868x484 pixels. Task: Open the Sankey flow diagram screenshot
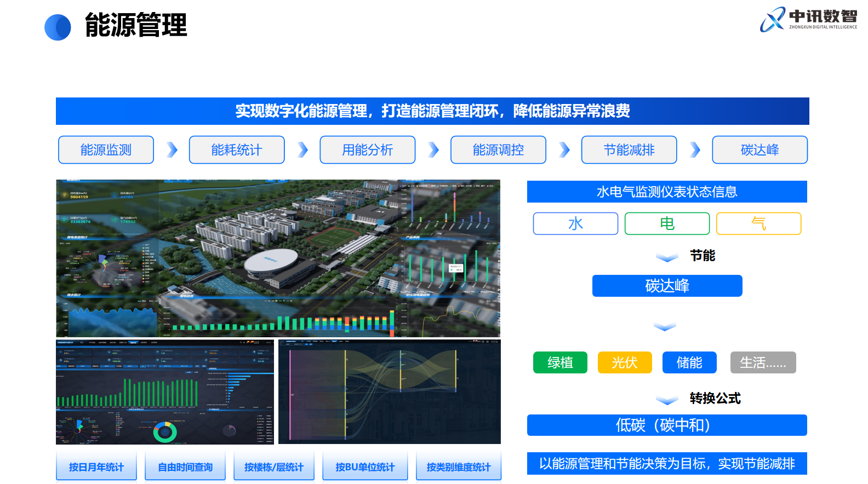[x=389, y=391]
